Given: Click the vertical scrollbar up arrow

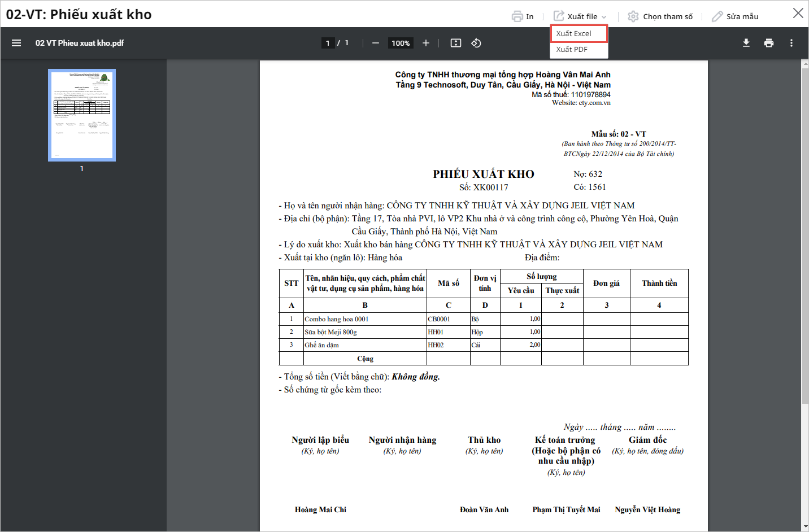Looking at the screenshot, I should [x=805, y=64].
